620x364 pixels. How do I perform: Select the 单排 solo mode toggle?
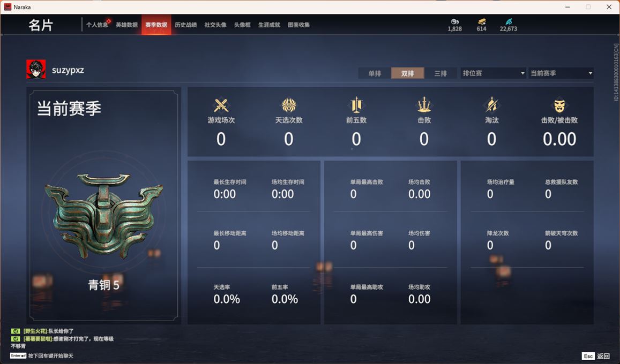point(375,73)
